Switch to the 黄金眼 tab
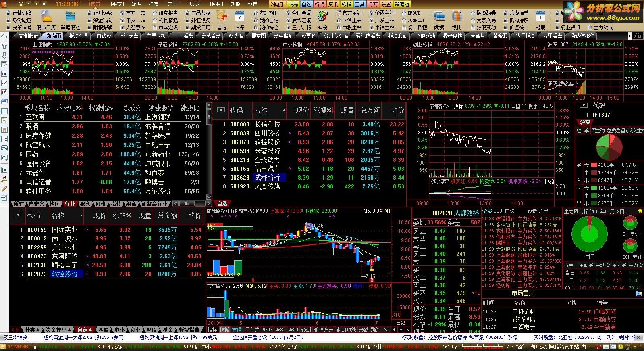The height and width of the screenshot is (351, 644). pos(500,36)
